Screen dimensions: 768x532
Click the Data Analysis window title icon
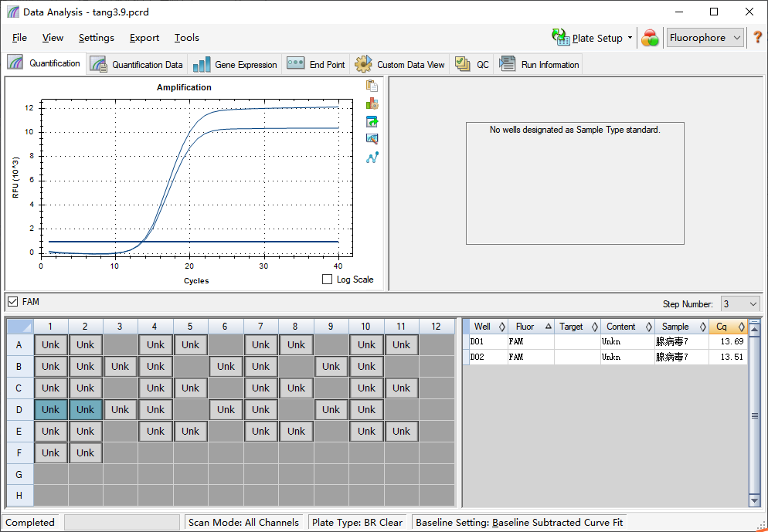(x=13, y=12)
